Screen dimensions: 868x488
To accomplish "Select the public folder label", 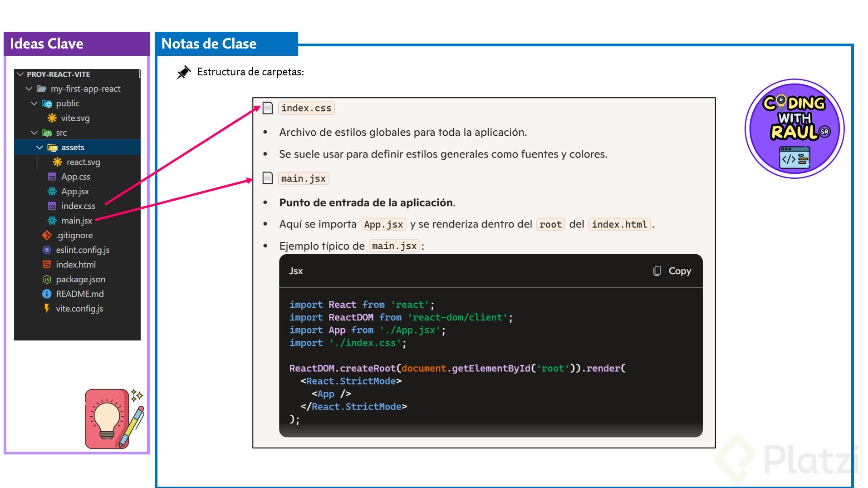I will [x=68, y=104].
